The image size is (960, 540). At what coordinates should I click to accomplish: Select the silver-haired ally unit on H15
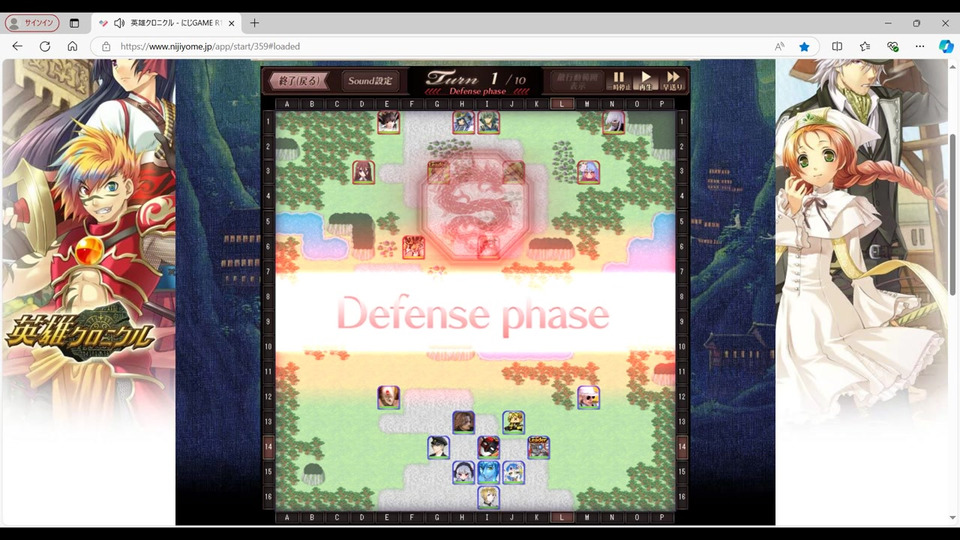[x=463, y=473]
